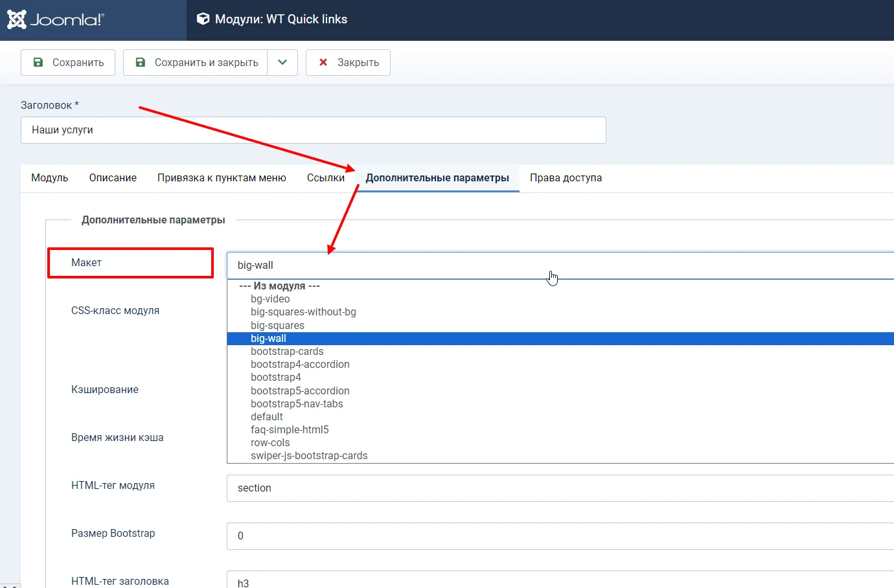894x588 pixels.
Task: Click the module cube icon near WT Quick links title
Action: pyautogui.click(x=204, y=19)
